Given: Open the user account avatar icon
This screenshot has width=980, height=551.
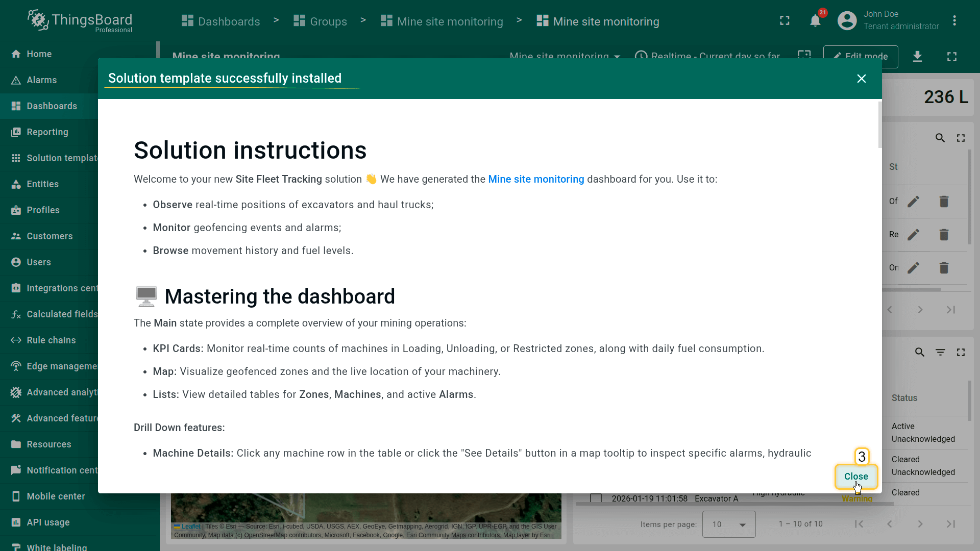Looking at the screenshot, I should (847, 21).
